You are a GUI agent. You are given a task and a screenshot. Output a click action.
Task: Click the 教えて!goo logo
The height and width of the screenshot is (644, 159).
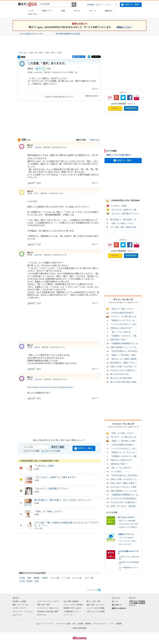(x=27, y=4)
